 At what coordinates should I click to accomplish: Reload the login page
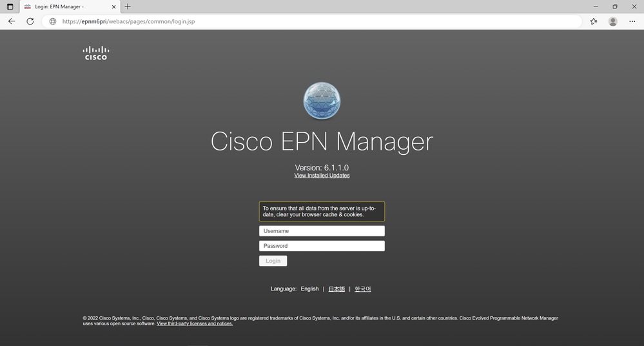[x=30, y=21]
